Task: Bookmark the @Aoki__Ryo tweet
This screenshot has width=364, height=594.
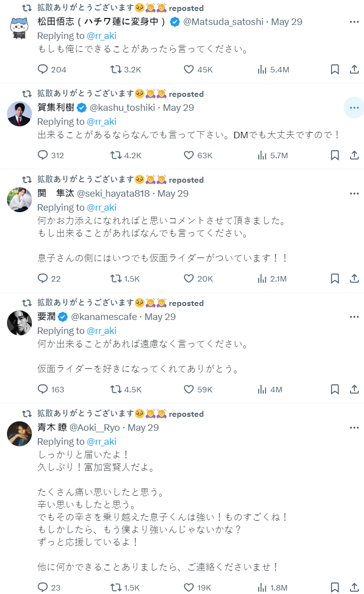Action: coord(335,588)
